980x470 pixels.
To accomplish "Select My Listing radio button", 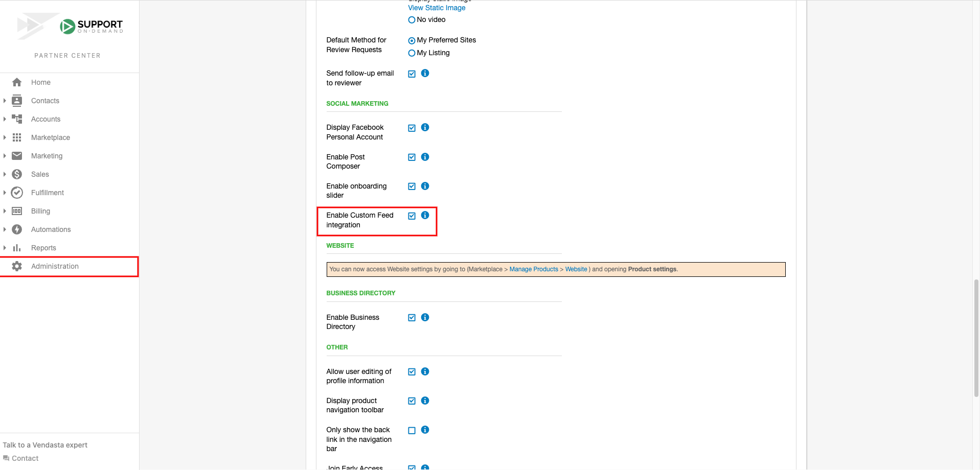I will point(412,53).
